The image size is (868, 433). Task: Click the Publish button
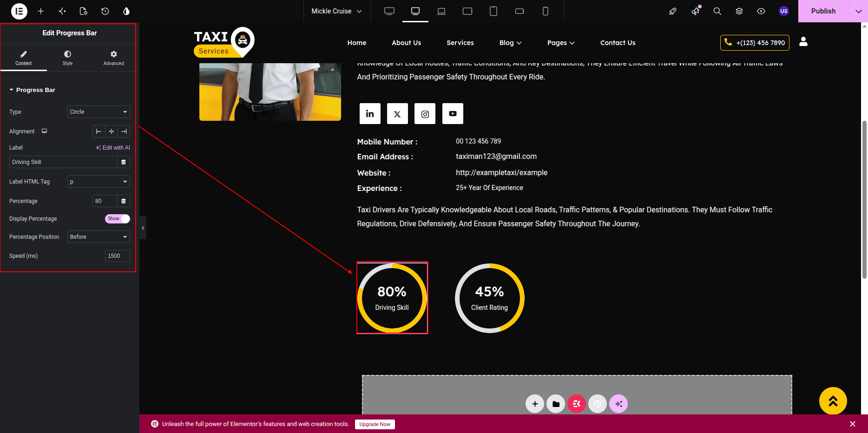pyautogui.click(x=823, y=11)
